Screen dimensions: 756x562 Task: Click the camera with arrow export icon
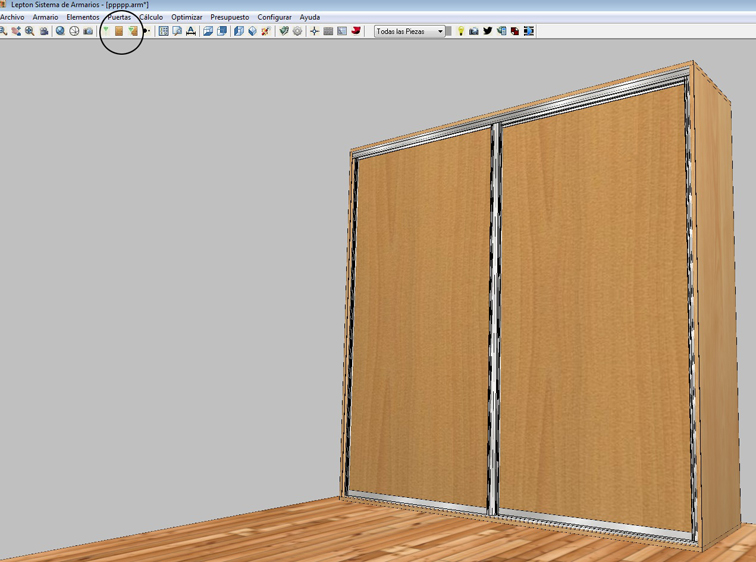point(474,31)
